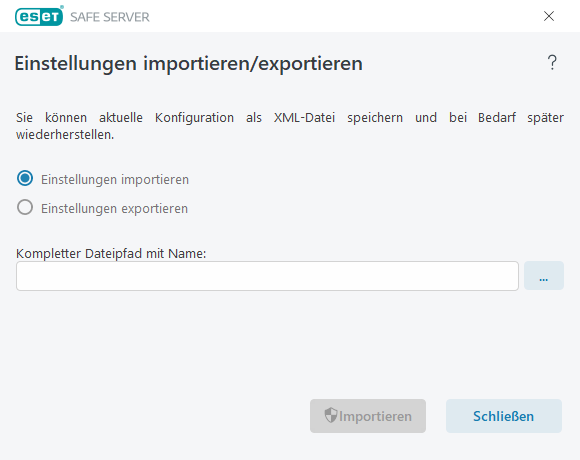Click the Kompletter Dateipfad input field

coord(267,276)
